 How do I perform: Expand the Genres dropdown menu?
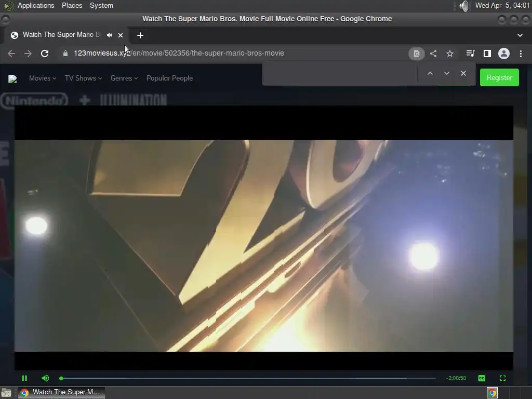(x=124, y=78)
